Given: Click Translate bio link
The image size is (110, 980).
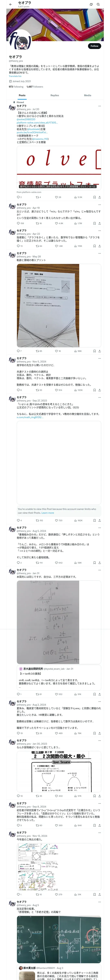Looking at the screenshot, I should [15, 76].
